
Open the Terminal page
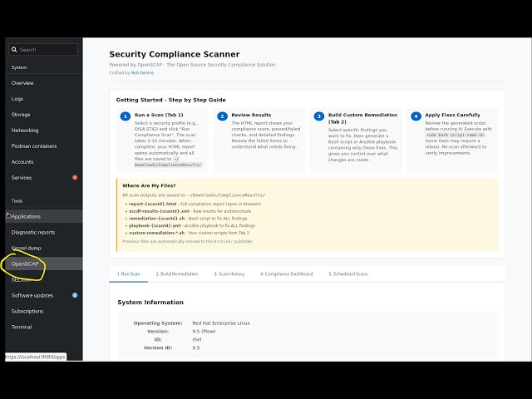tap(22, 327)
